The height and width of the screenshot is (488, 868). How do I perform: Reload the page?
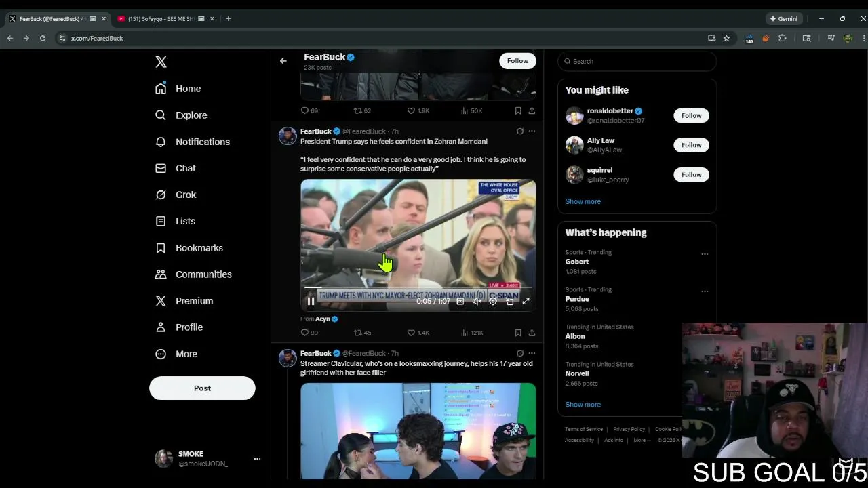pos(43,39)
